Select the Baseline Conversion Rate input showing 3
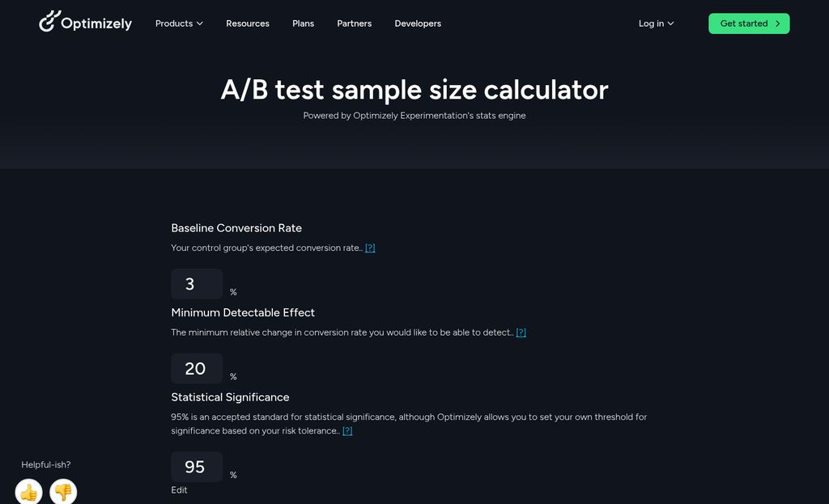The image size is (829, 504). [197, 283]
